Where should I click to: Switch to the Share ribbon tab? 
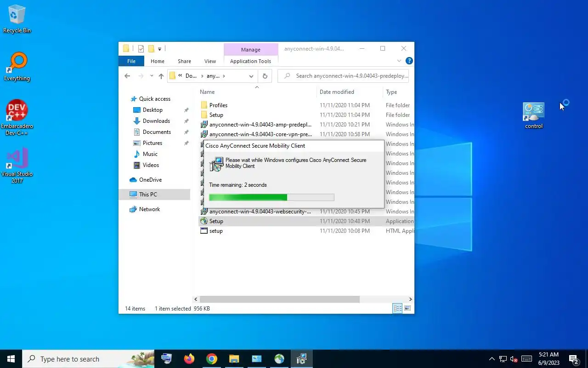pos(184,61)
